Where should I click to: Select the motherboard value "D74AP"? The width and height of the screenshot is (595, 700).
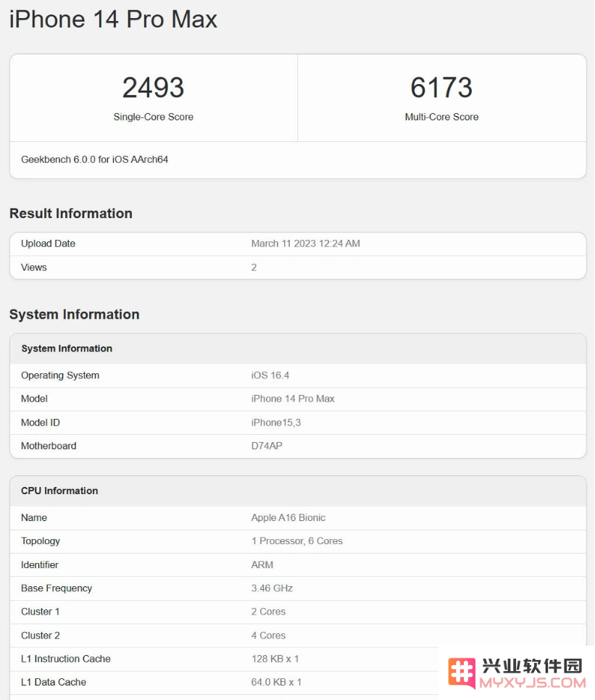pos(267,446)
